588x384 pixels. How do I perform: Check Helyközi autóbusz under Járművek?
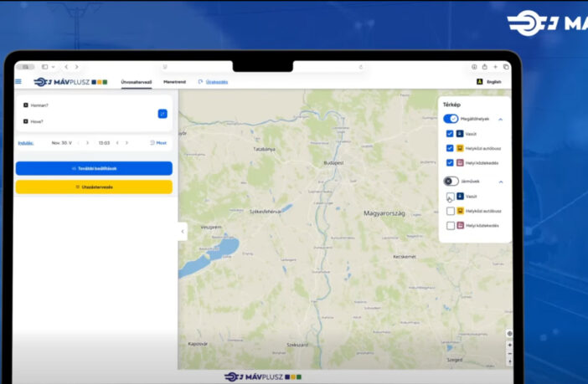click(451, 211)
